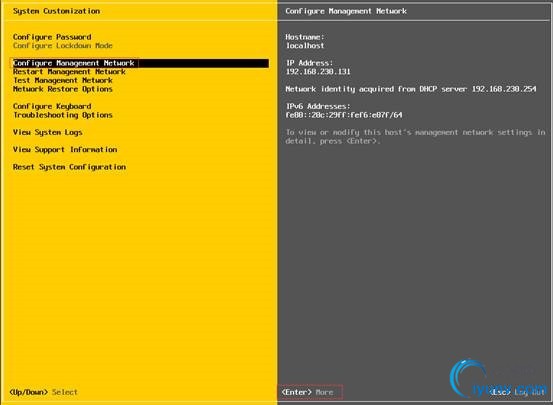Choose Restart Management Network
Viewport: 553px width, 405px height.
click(x=69, y=72)
